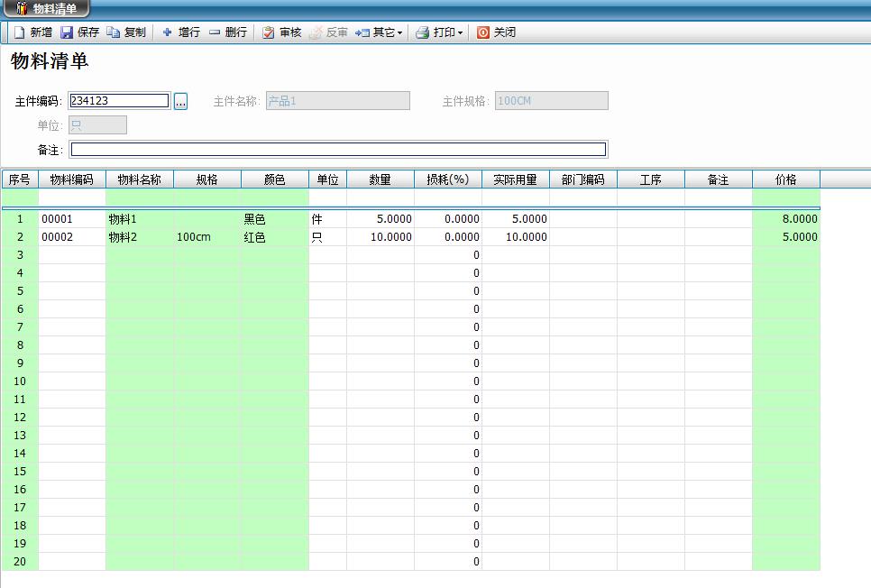Click row 1 sequence number cell
Image resolution: width=871 pixels, height=588 pixels.
[x=20, y=219]
